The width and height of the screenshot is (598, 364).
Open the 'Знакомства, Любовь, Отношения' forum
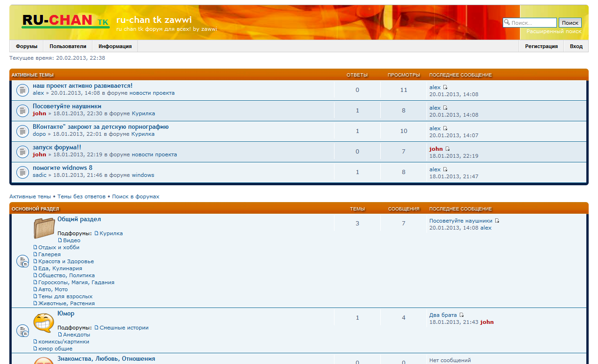pos(106,358)
